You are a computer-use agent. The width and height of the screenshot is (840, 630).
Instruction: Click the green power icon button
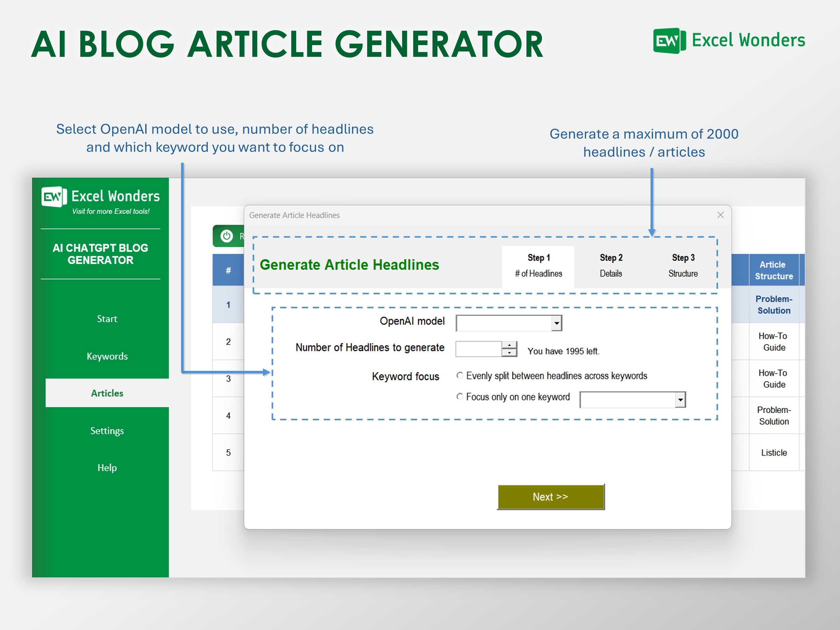227,236
